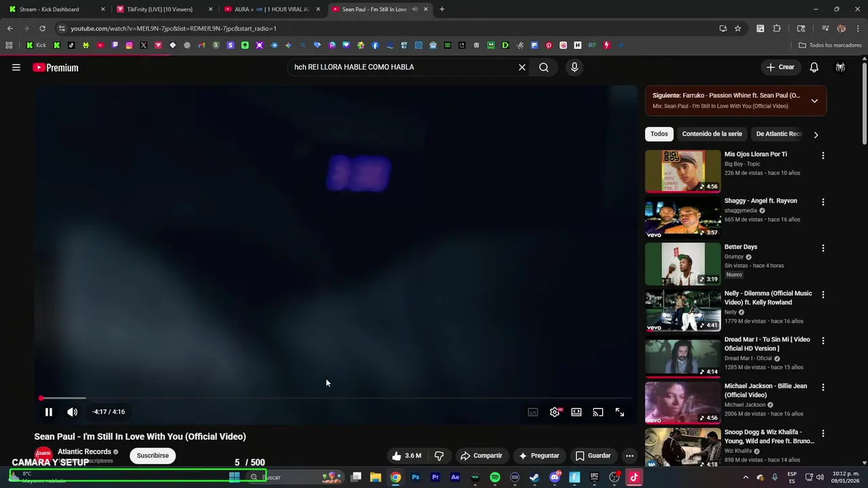Viewport: 868px width, 488px height.
Task: Go to YouTube Premium home logo
Action: pos(56,67)
